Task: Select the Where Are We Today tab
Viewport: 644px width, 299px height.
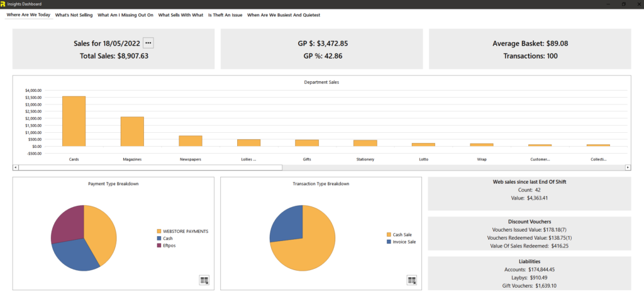Action: pos(28,14)
